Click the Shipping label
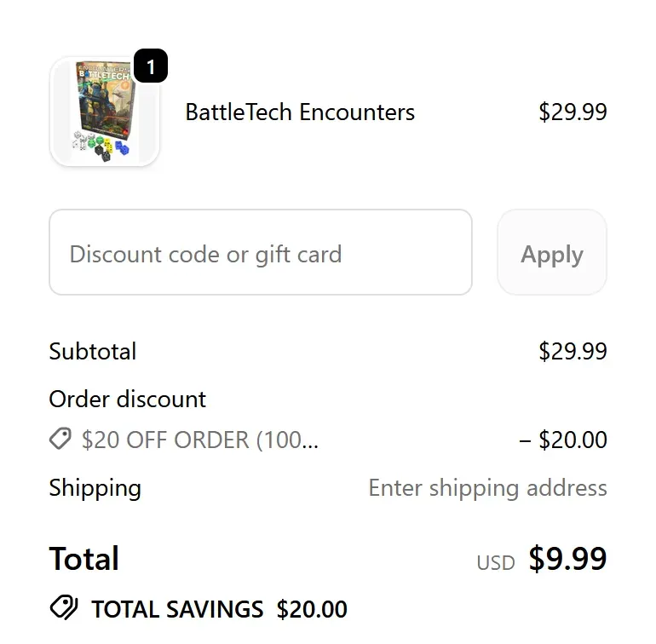Screen dimensions: 656x644 coord(95,488)
